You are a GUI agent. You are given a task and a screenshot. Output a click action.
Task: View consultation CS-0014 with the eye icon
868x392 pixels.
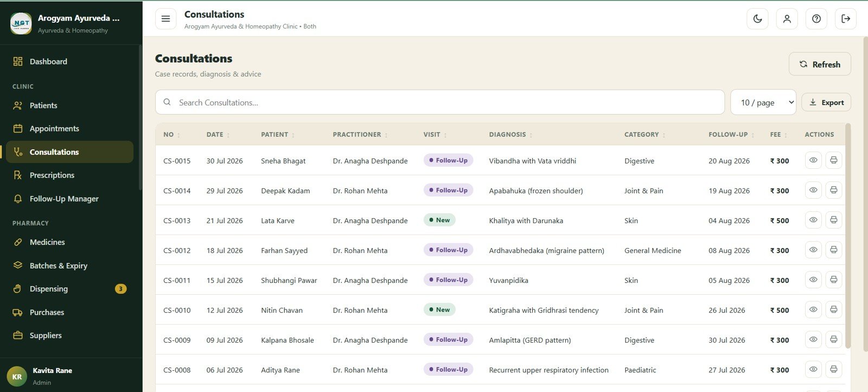[x=813, y=190]
